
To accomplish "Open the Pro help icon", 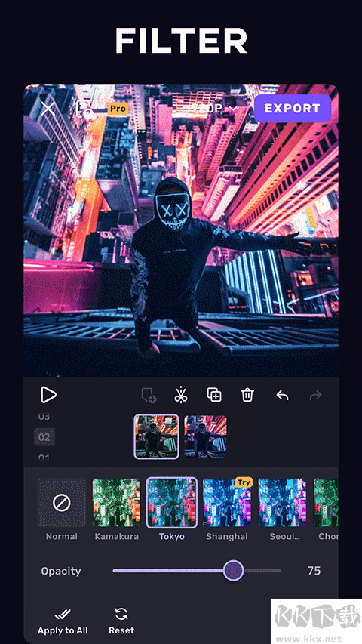I will pyautogui.click(x=86, y=109).
